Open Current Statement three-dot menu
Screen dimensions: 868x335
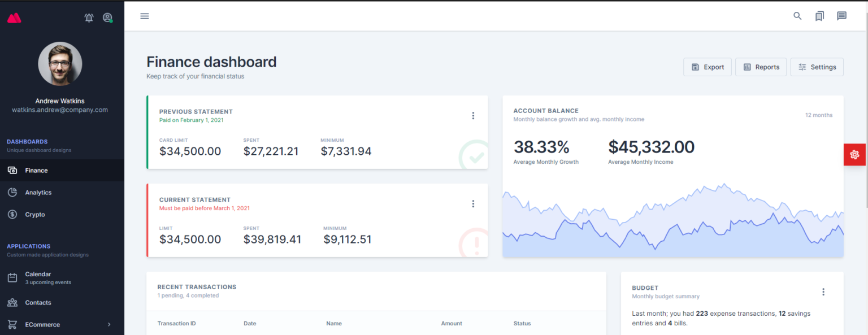(x=473, y=204)
